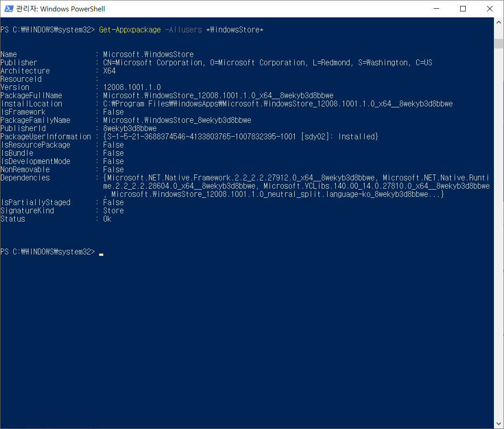Click the vertical scrollbar thumb

499,43
